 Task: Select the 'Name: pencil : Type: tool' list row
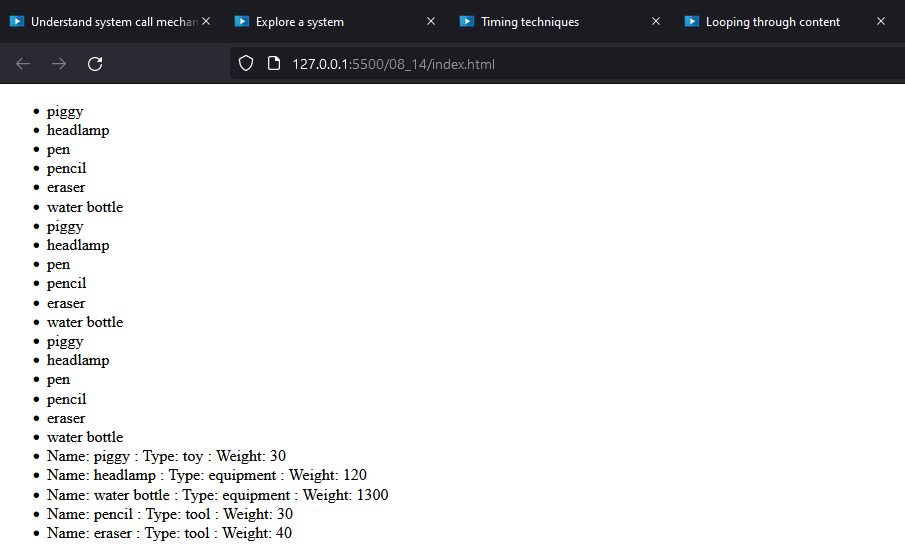point(170,514)
